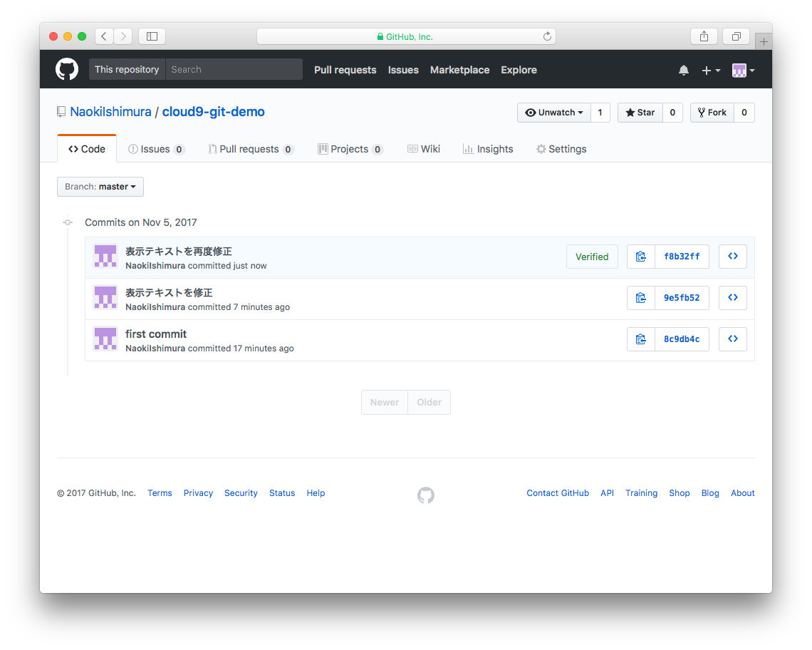This screenshot has width=812, height=650.
Task: Open the Marketplace navigation item
Action: 459,70
